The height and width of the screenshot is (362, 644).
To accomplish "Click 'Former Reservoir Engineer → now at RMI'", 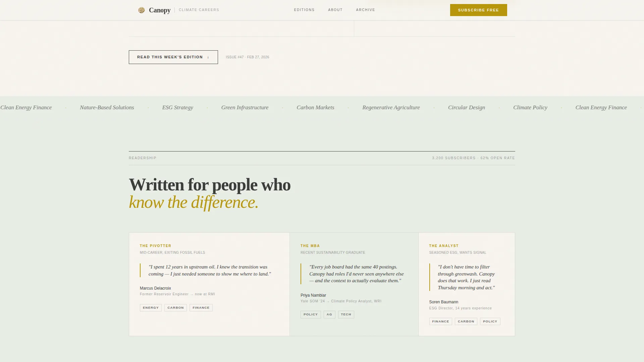I will [177, 294].
